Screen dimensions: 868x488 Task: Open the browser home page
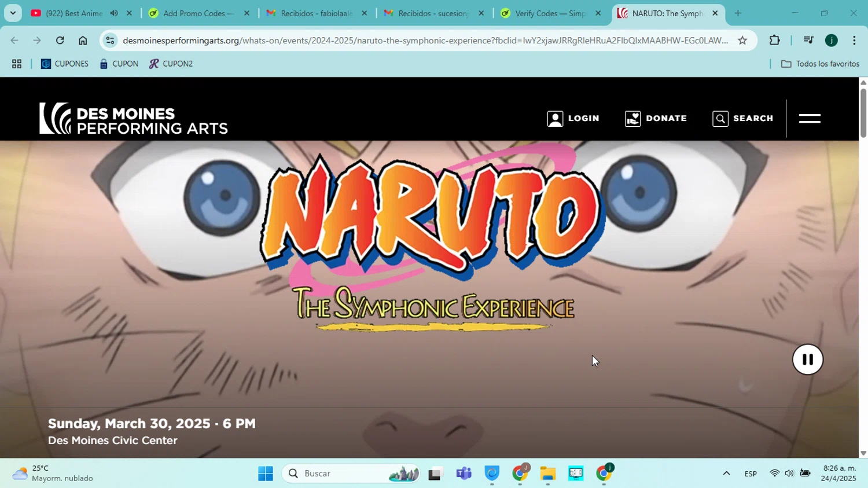[x=83, y=41]
